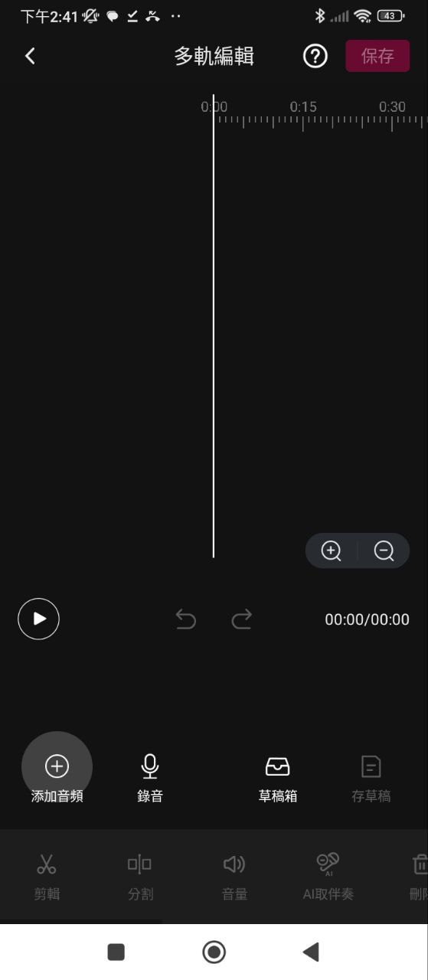
Task: Start playback with the play button
Action: point(39,619)
